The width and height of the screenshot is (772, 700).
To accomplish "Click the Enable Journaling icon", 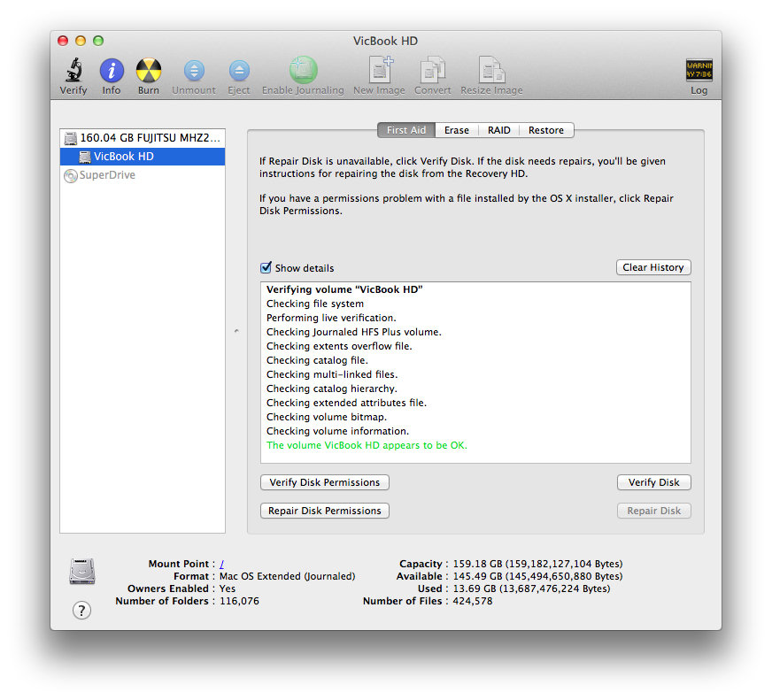I will [x=303, y=70].
